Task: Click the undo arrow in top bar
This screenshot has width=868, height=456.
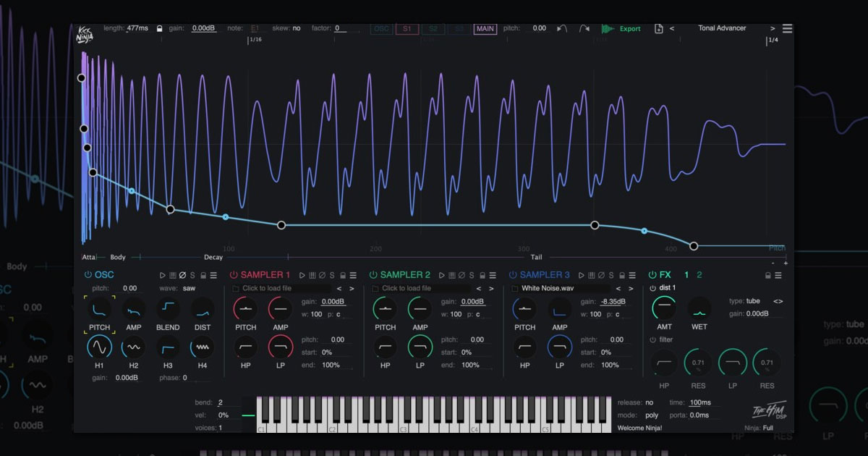Action: [x=562, y=29]
